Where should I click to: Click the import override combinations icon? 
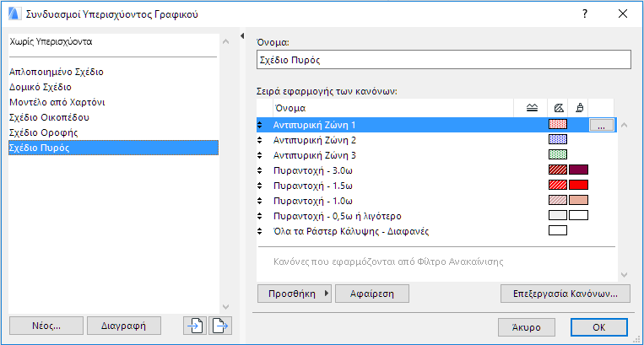194,326
